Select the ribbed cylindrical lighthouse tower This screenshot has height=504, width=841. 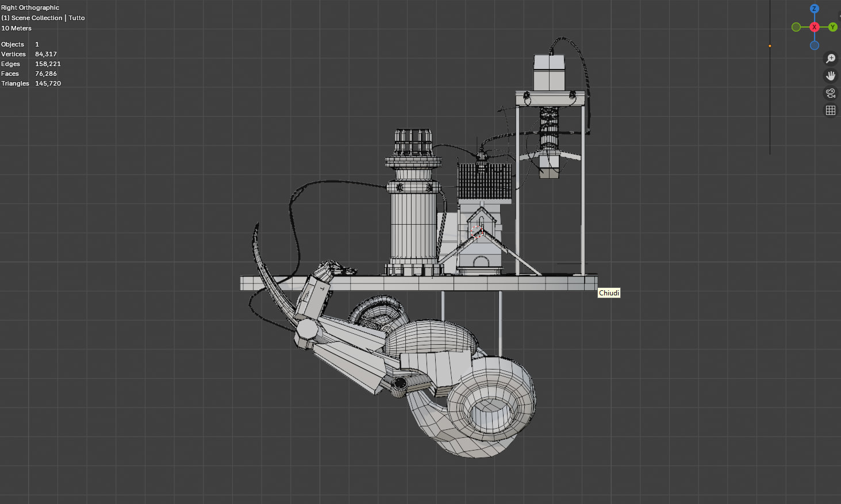[413, 227]
